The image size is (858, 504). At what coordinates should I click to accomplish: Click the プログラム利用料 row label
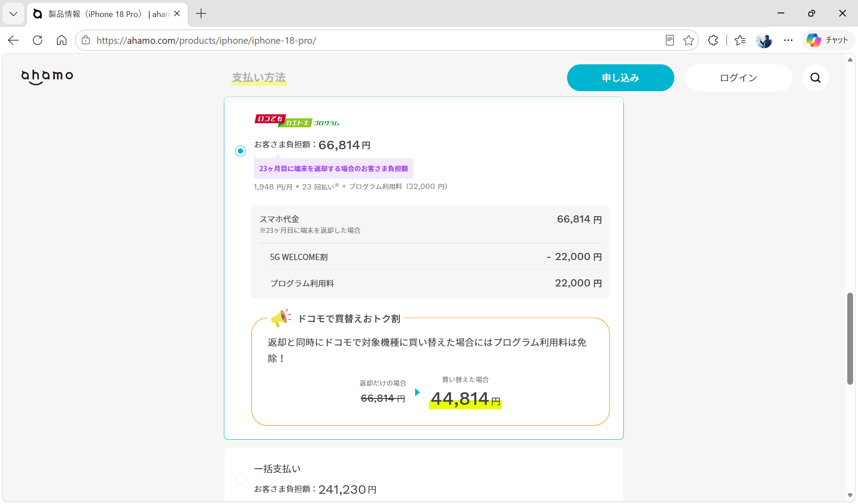tap(302, 283)
